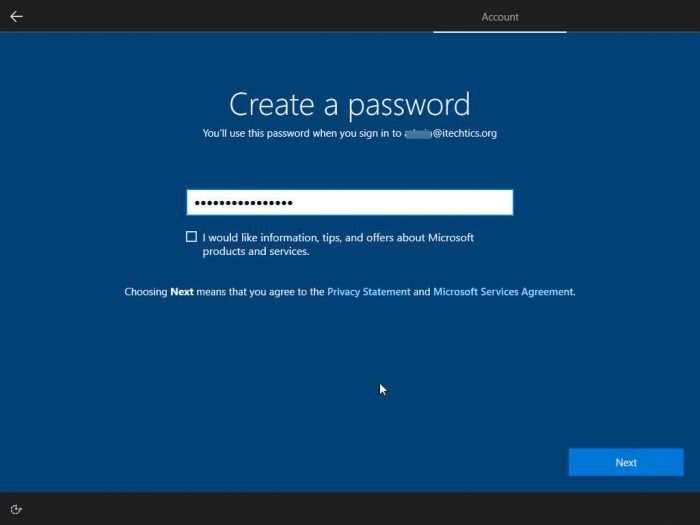The width and height of the screenshot is (700, 525).
Task: Click the Next button
Action: tap(625, 462)
